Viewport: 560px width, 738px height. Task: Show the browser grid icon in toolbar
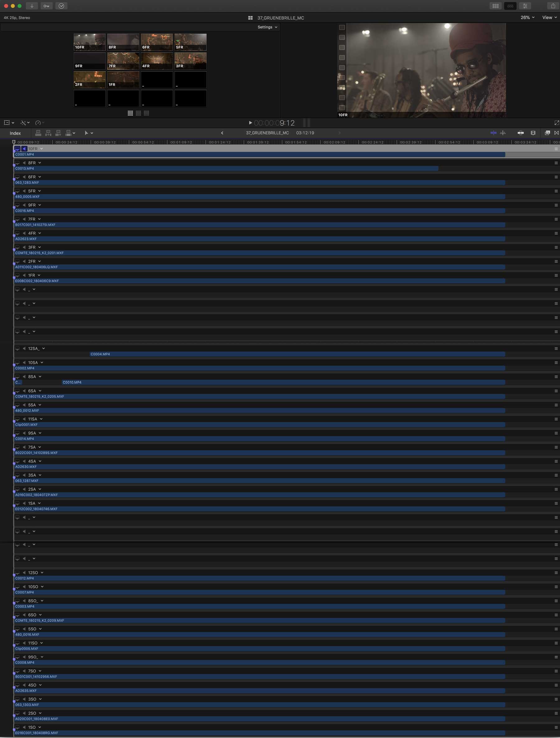(x=495, y=6)
